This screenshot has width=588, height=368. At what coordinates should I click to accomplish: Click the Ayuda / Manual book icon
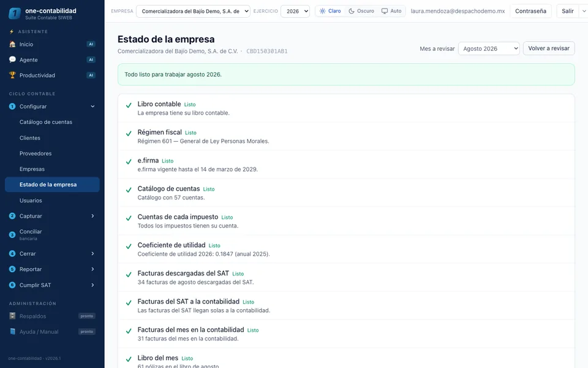(12, 332)
